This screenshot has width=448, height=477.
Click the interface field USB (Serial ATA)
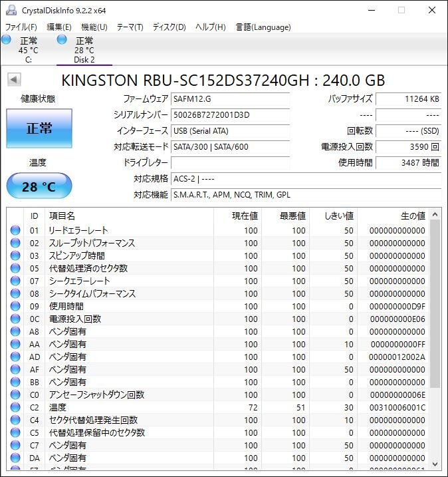pos(230,131)
